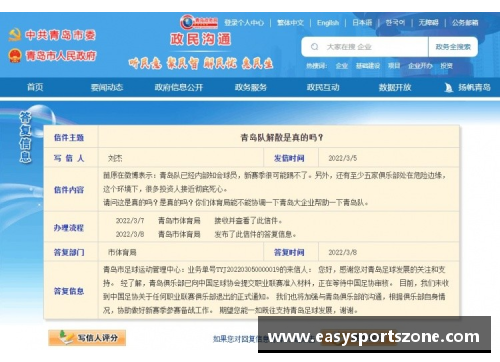This screenshot has width=500, height=362.
Task: Click hot keyword 项目
Action: pyautogui.click(x=394, y=66)
